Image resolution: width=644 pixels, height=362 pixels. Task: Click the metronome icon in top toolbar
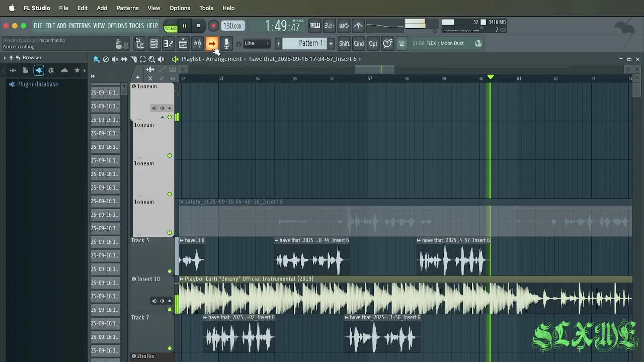click(x=358, y=26)
